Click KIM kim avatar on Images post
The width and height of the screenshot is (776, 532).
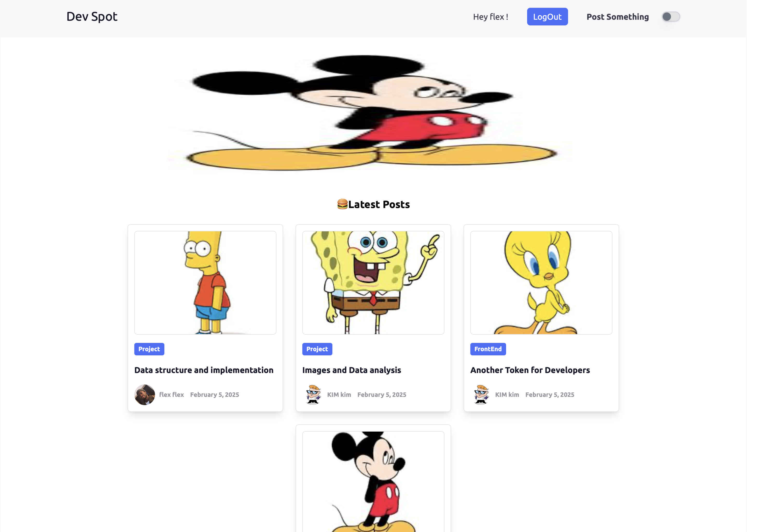(313, 395)
